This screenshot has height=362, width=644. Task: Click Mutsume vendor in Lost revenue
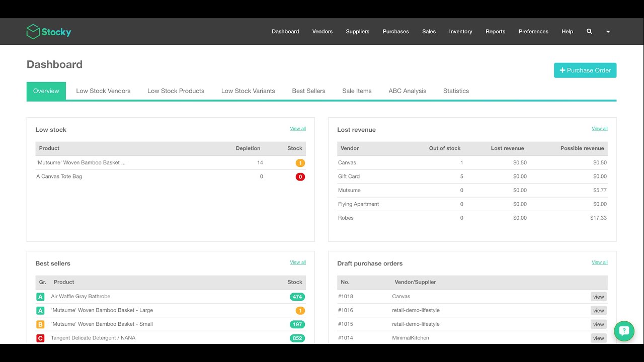point(349,191)
